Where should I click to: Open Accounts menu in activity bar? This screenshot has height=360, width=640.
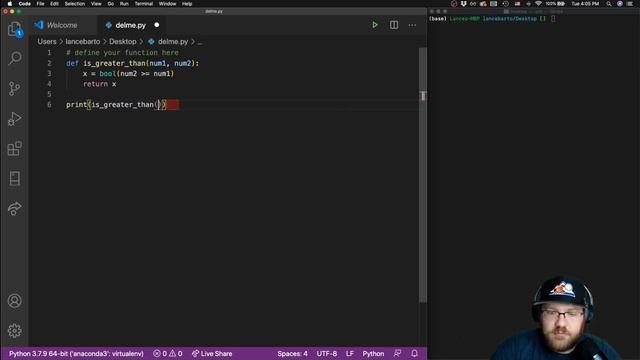pos(15,301)
